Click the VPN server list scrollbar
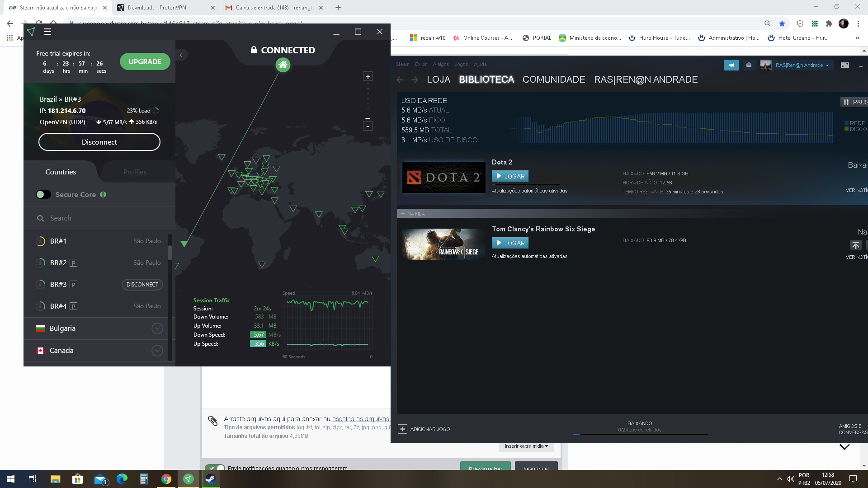 point(170,252)
